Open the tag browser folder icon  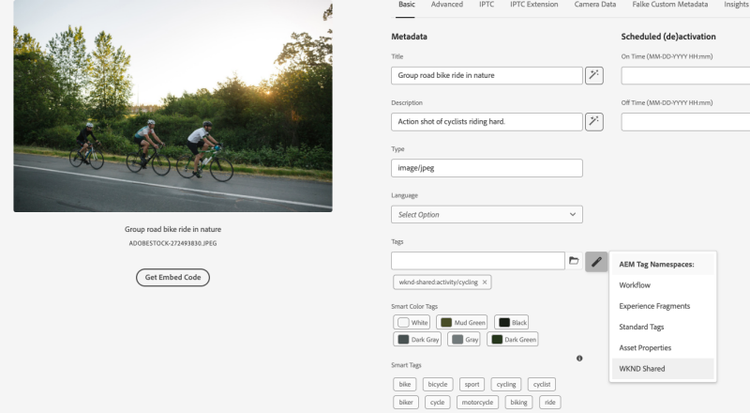(x=574, y=261)
